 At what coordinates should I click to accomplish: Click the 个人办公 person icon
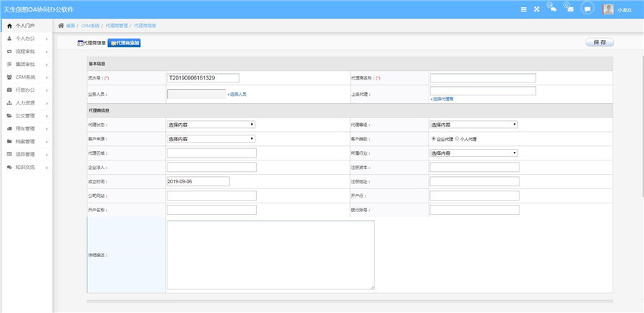9,39
